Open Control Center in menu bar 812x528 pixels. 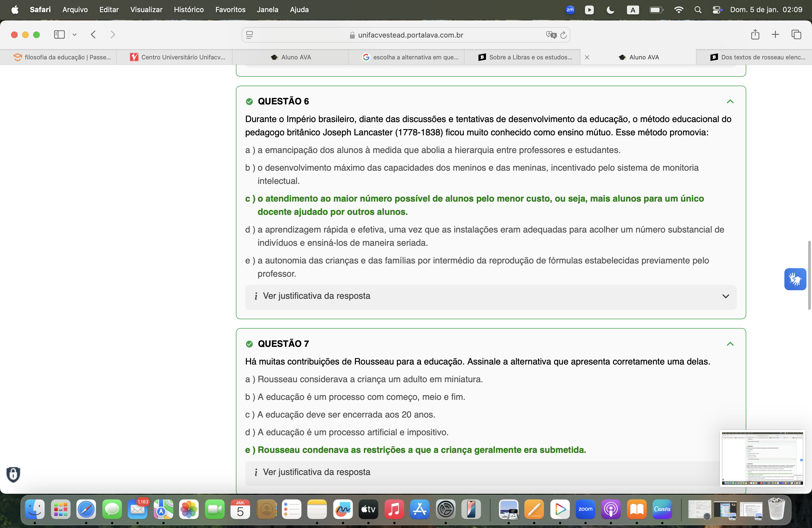pos(717,10)
